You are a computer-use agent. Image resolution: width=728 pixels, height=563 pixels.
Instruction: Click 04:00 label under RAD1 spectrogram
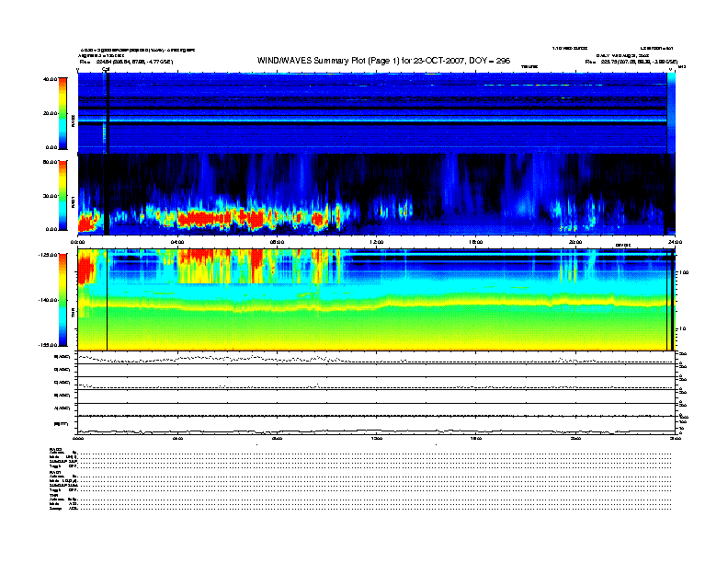click(177, 242)
